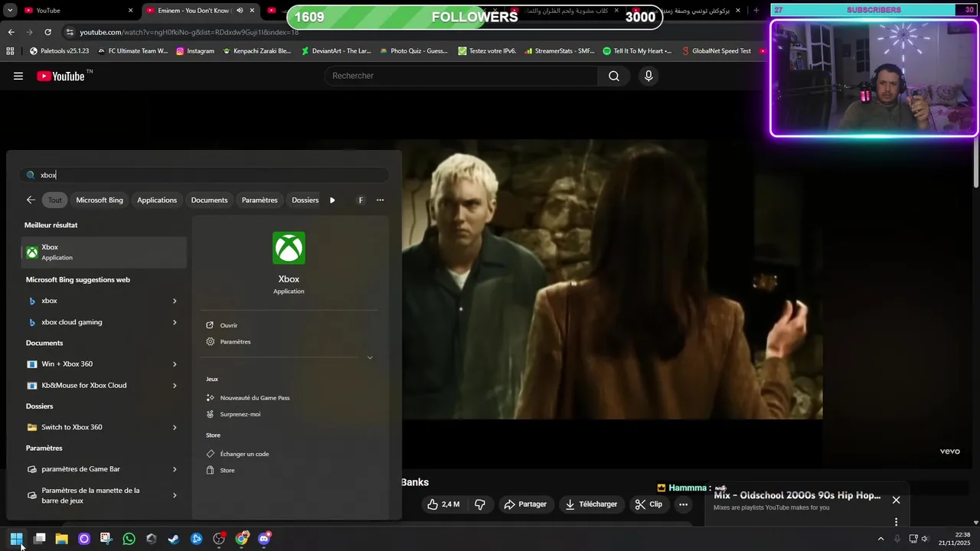Viewport: 980px width, 551px height.
Task: Dislike the video with thumbs down
Action: tap(480, 504)
